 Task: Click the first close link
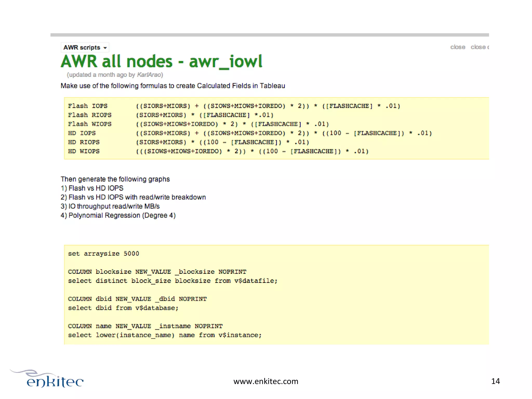[x=457, y=47]
